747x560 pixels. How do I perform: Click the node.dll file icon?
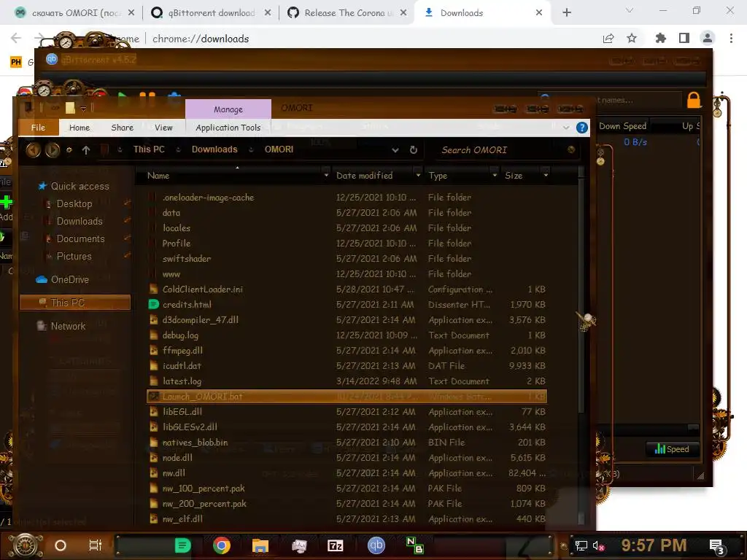tap(153, 458)
